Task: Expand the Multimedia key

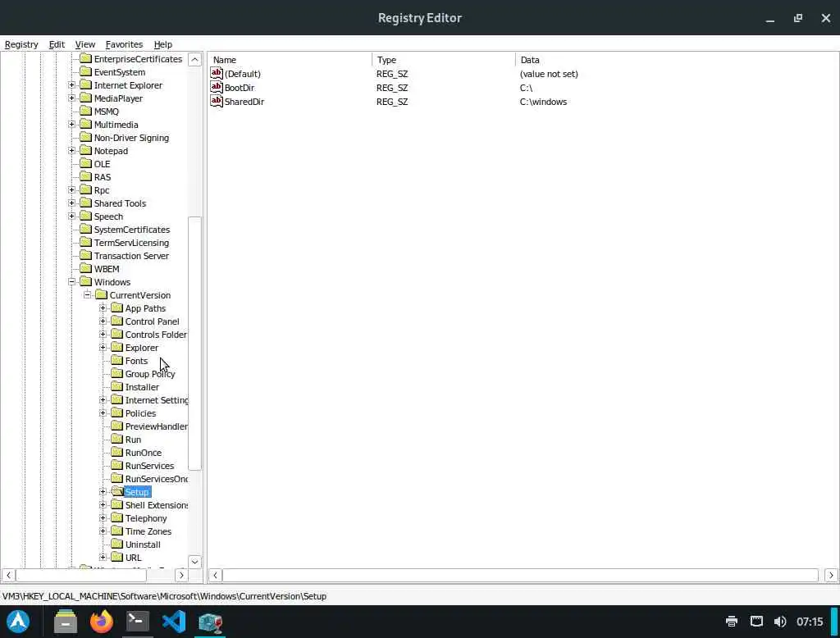Action: [x=72, y=125]
